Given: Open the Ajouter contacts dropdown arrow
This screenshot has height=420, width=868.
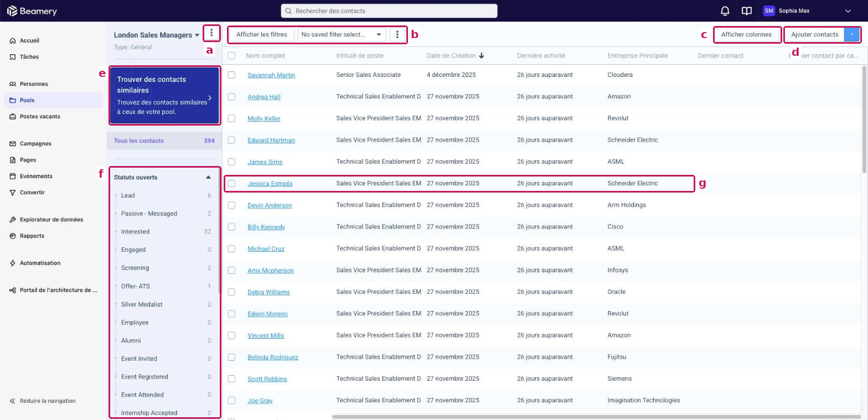Looking at the screenshot, I should [852, 34].
